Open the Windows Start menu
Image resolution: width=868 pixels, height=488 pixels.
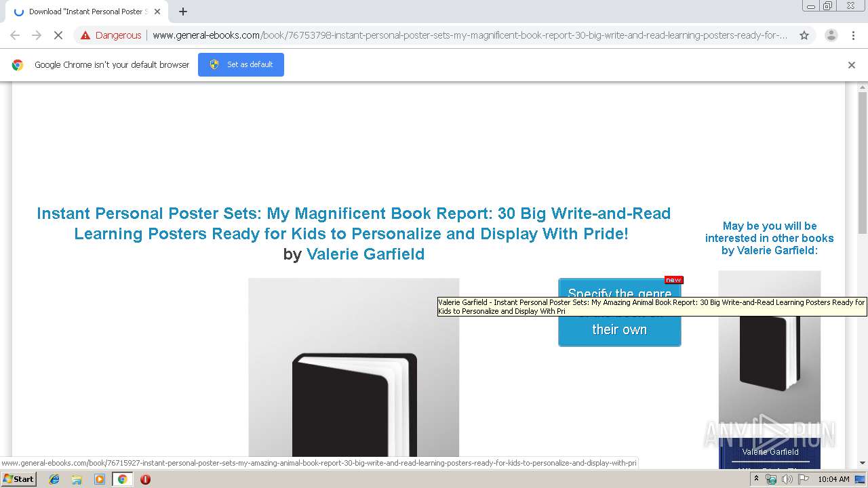18,479
